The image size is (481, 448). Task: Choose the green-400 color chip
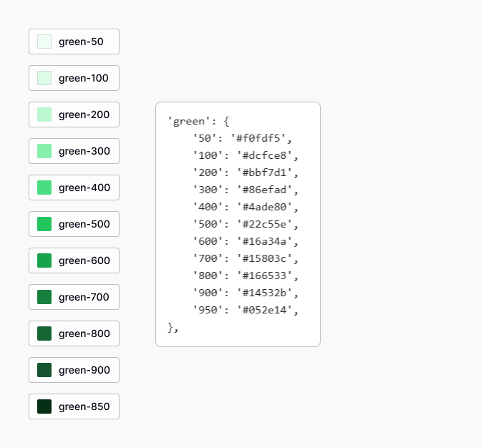click(74, 188)
